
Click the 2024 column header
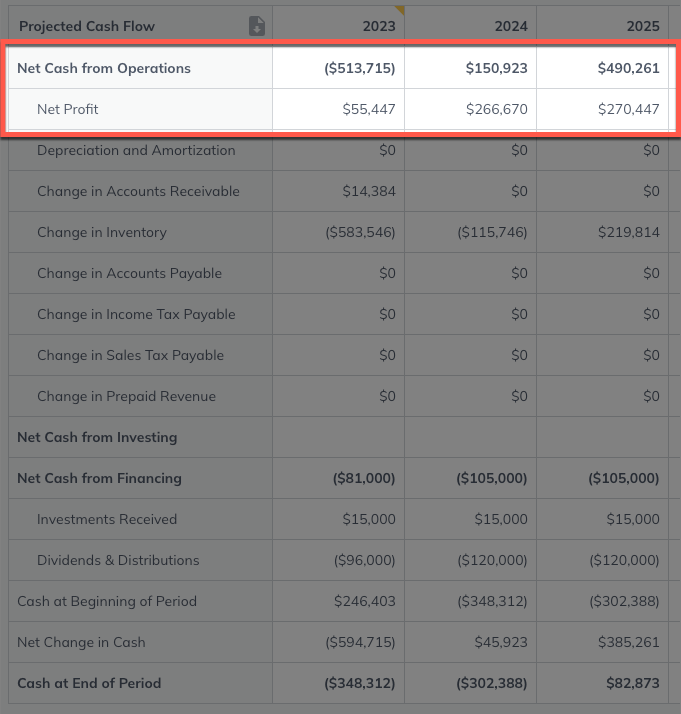[x=511, y=26]
